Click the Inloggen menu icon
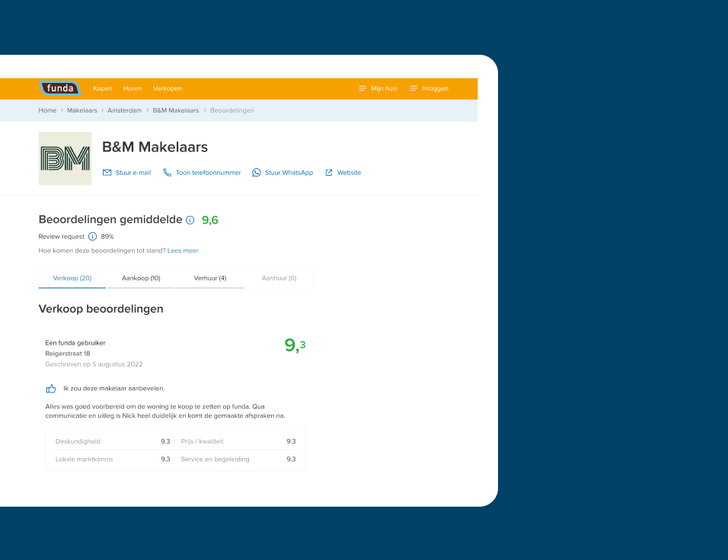Screen dimensions: 728x560 click(x=413, y=88)
